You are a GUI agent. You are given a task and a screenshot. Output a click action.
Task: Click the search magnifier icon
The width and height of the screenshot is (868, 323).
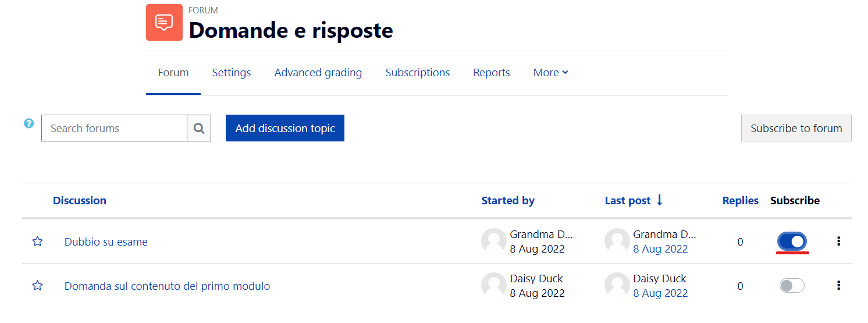click(x=199, y=128)
